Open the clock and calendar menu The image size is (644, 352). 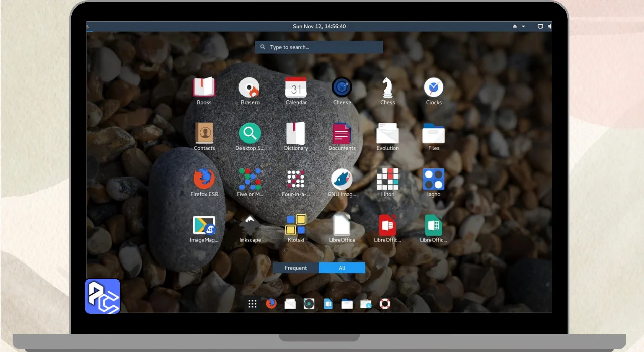coord(319,26)
